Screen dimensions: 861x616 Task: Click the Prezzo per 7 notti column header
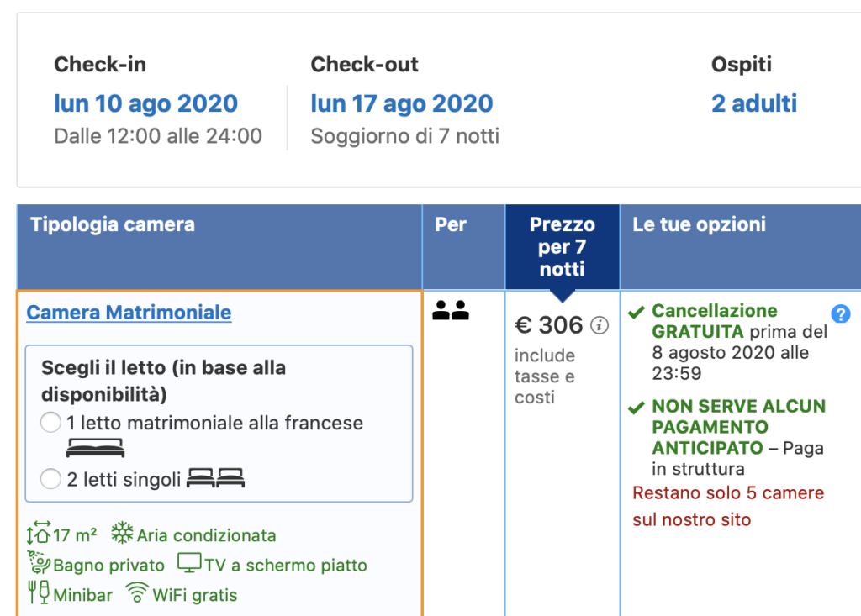(x=562, y=247)
